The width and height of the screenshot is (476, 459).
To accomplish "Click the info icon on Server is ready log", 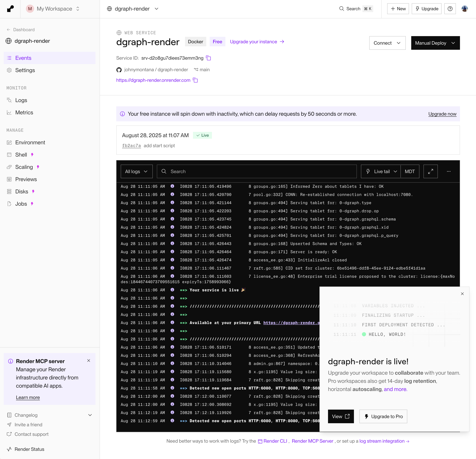I will click(x=172, y=251).
